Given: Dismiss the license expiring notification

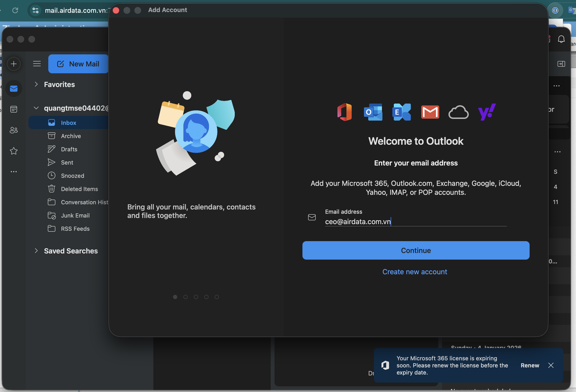Looking at the screenshot, I should click(x=551, y=365).
